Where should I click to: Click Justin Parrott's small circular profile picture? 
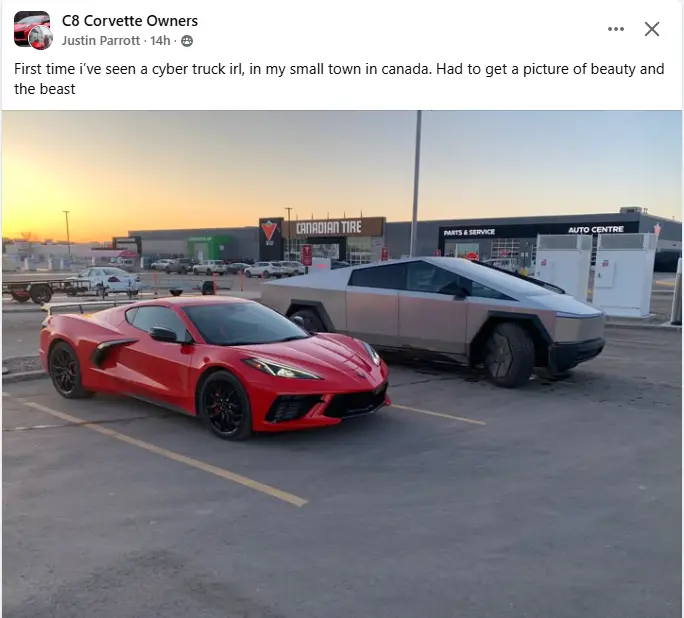41,38
